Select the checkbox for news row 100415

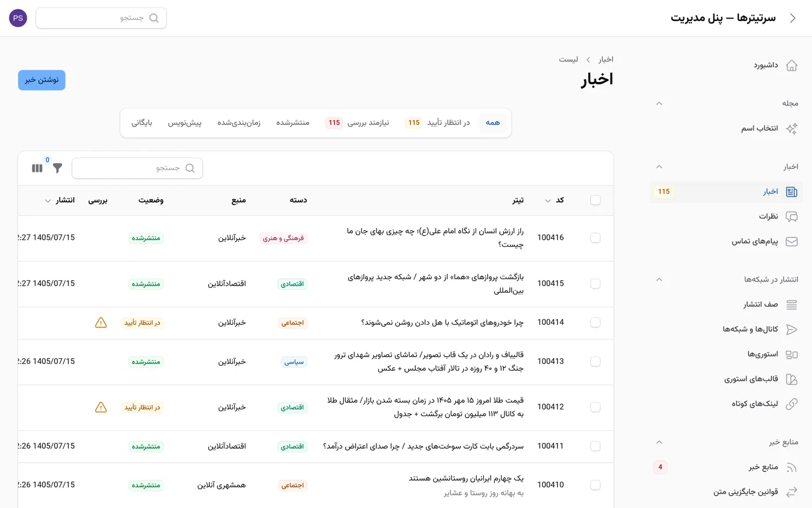point(595,284)
